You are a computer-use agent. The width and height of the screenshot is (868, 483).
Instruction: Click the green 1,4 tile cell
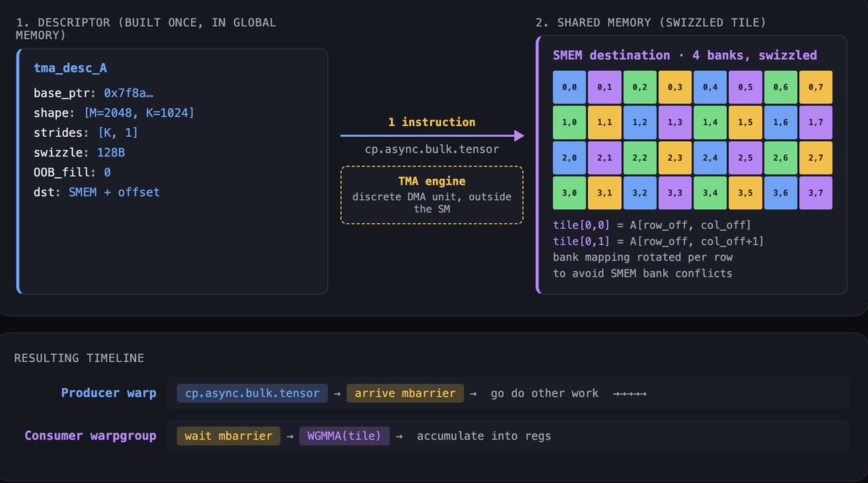click(x=709, y=122)
